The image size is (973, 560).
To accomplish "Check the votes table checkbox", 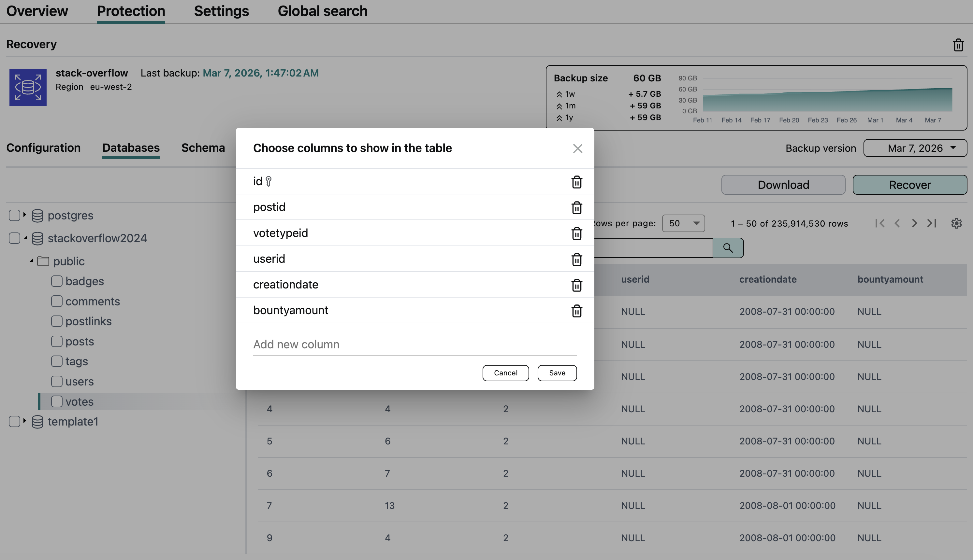I will pos(57,401).
